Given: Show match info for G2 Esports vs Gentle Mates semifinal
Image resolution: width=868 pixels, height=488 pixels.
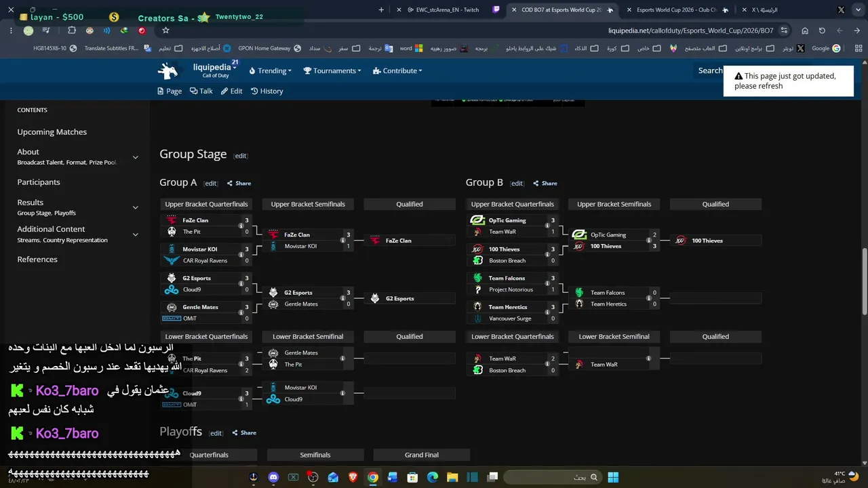Looking at the screenshot, I should tap(342, 298).
